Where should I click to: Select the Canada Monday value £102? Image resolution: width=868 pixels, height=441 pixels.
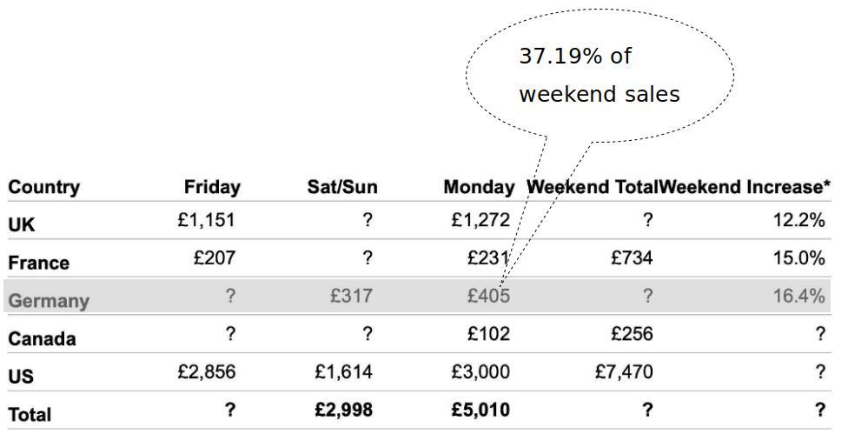tap(488, 334)
